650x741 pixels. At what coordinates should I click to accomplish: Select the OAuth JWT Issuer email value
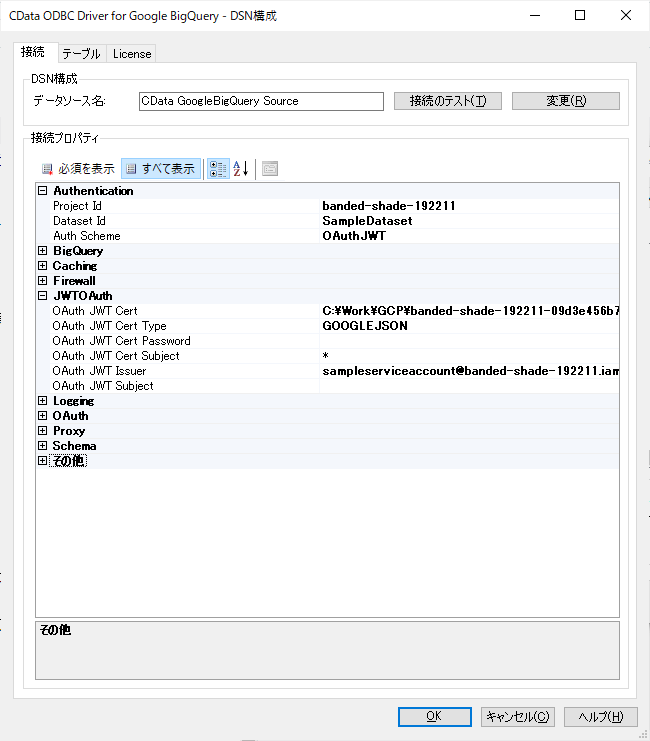click(469, 371)
